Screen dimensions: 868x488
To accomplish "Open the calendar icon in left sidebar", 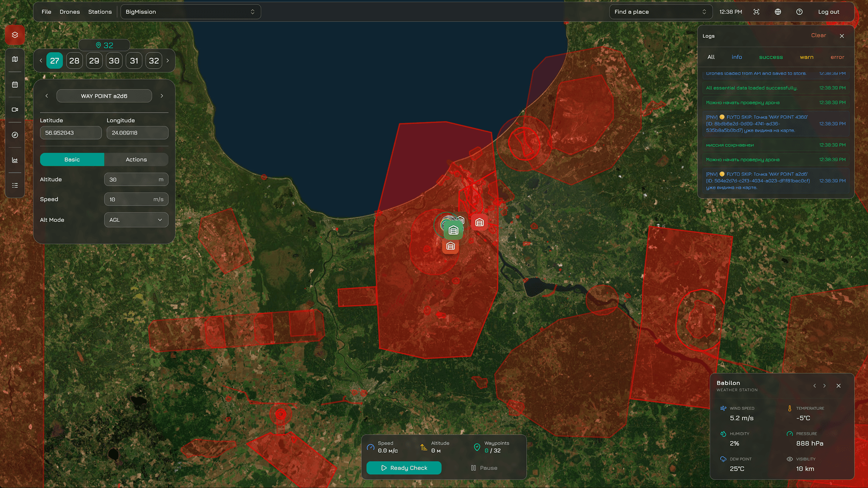I will (x=15, y=84).
